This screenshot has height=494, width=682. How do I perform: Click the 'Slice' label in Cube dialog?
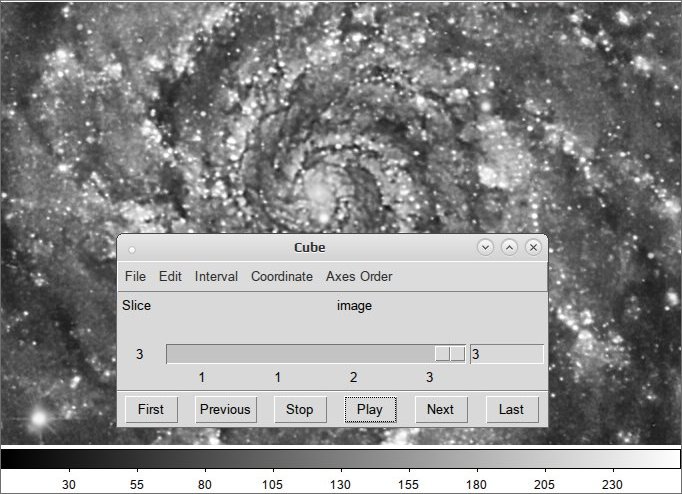coord(136,305)
